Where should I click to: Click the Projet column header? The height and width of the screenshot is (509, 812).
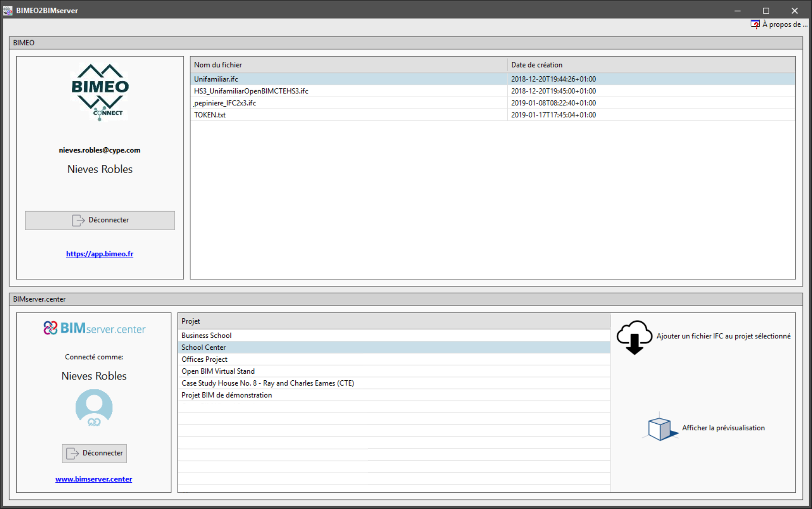click(x=394, y=321)
